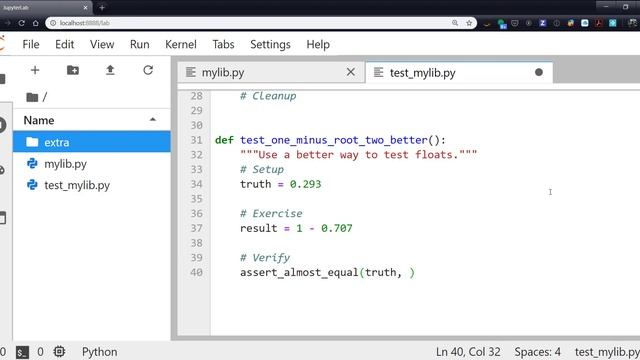Viewport: 640px width, 360px height.
Task: Open the Settings menu
Action: click(x=270, y=44)
